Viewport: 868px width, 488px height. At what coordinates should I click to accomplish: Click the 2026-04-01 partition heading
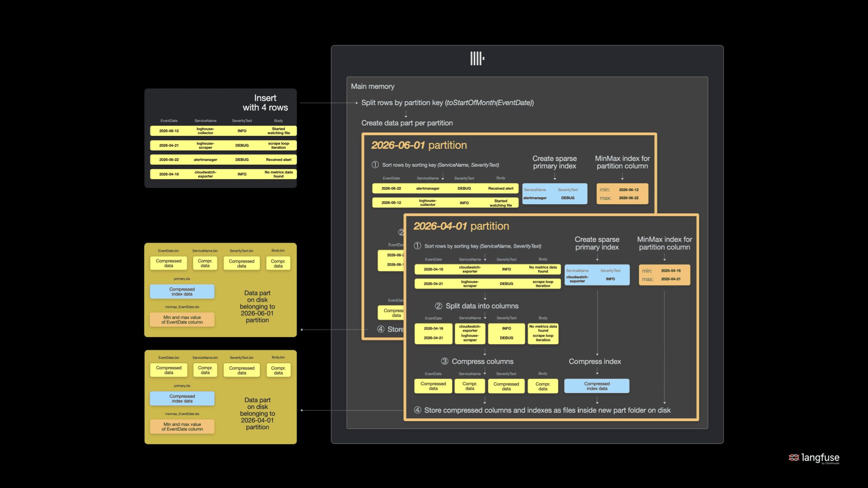pyautogui.click(x=461, y=226)
